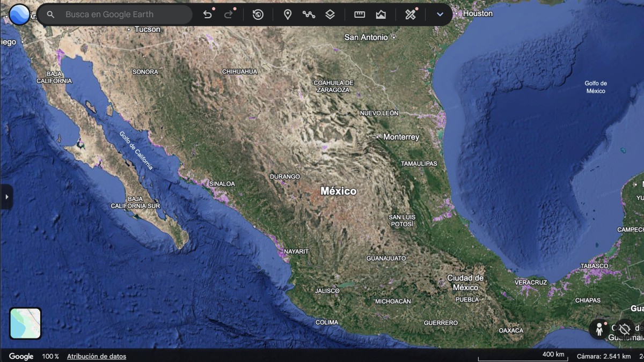Open the elevation profile tool

tap(381, 14)
